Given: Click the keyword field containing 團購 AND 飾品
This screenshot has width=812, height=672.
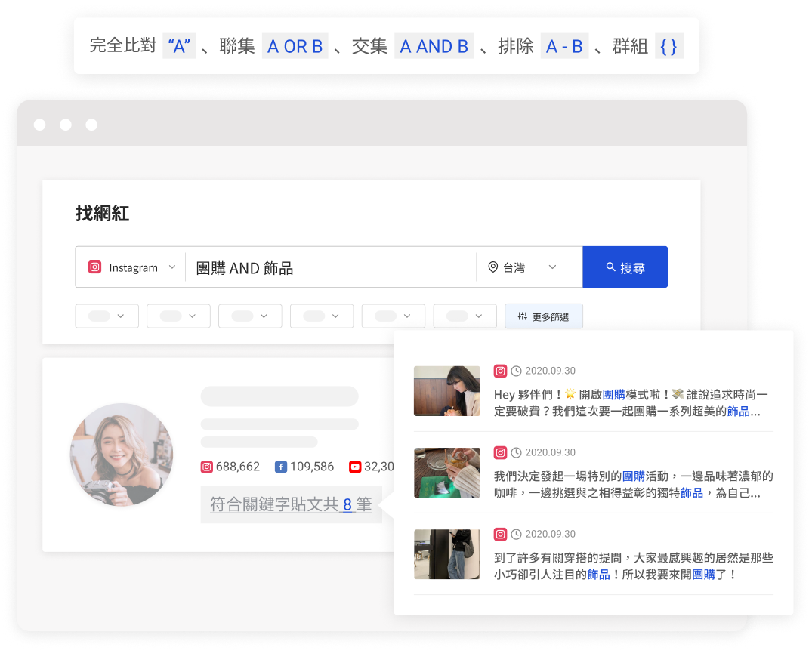Looking at the screenshot, I should pos(330,267).
